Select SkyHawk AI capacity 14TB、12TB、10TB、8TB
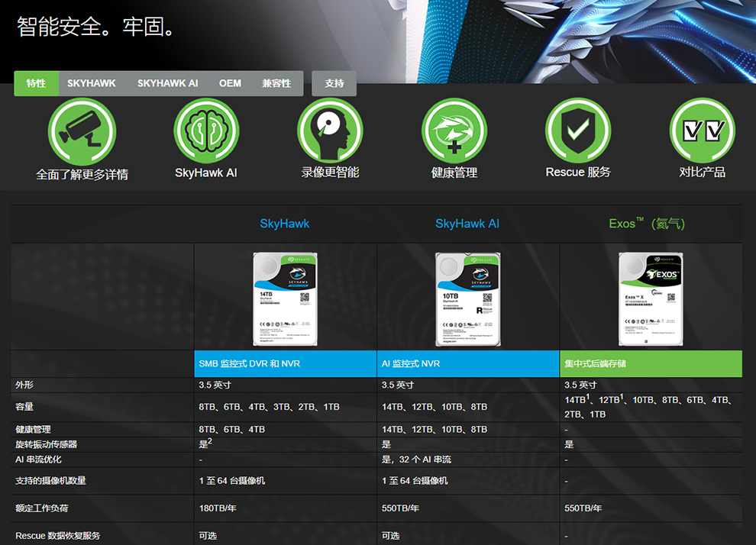756x545 pixels. [x=435, y=407]
